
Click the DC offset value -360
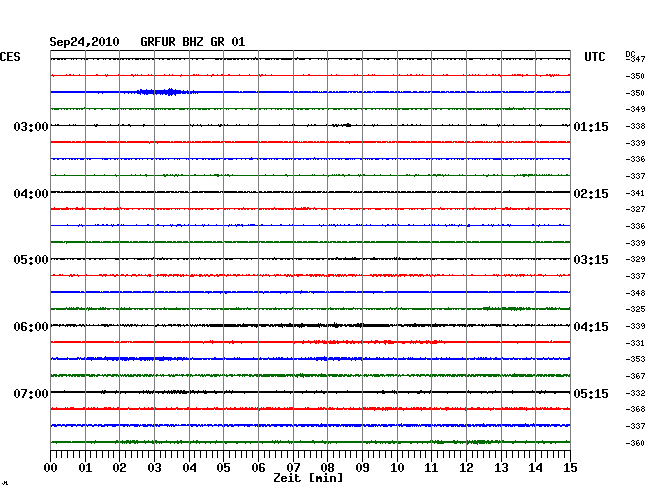click(x=635, y=443)
